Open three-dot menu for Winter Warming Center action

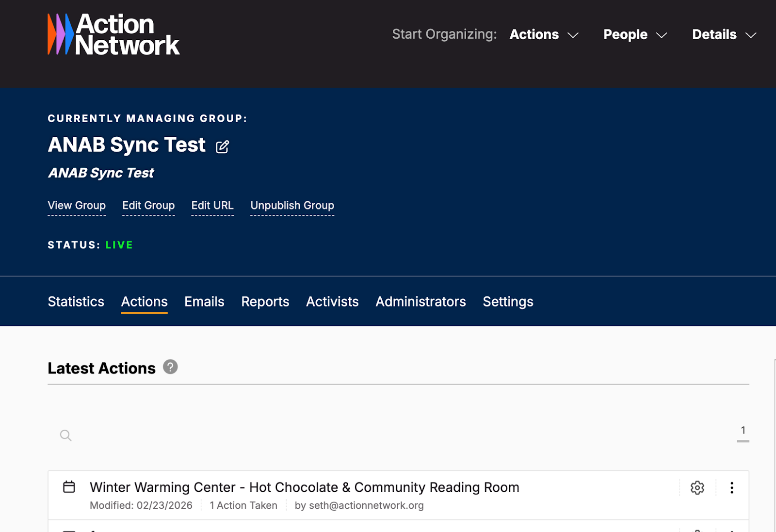[731, 487]
